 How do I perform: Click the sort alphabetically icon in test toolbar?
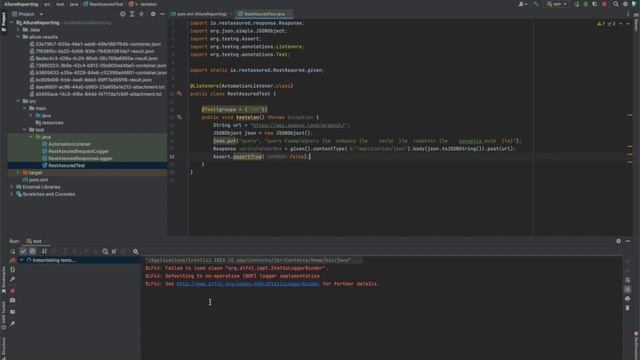[44, 251]
